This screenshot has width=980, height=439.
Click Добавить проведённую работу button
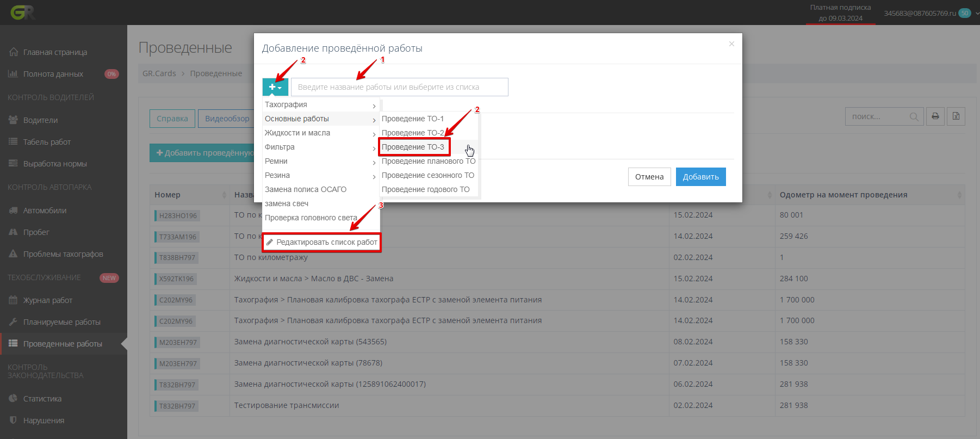(202, 153)
